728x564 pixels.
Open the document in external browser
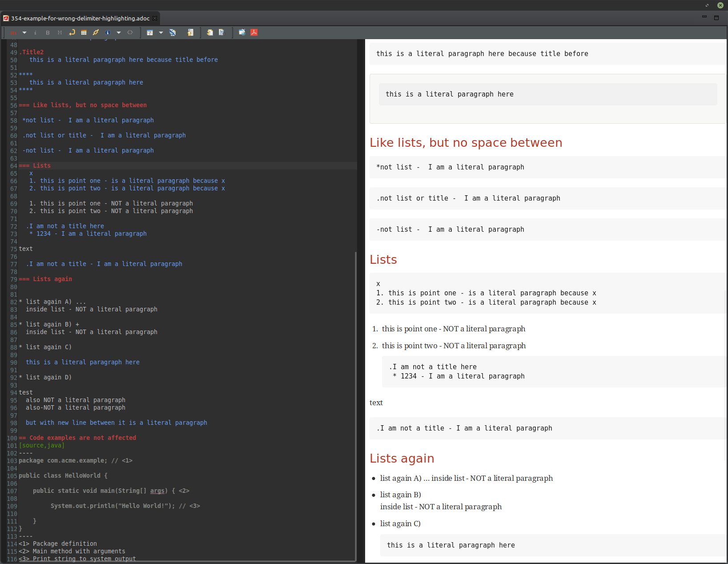click(x=242, y=32)
